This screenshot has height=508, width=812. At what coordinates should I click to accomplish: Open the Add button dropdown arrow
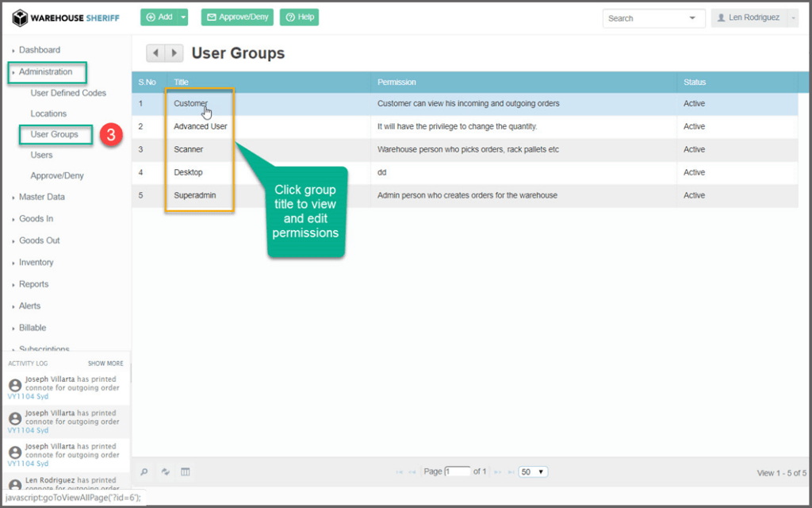click(x=183, y=17)
